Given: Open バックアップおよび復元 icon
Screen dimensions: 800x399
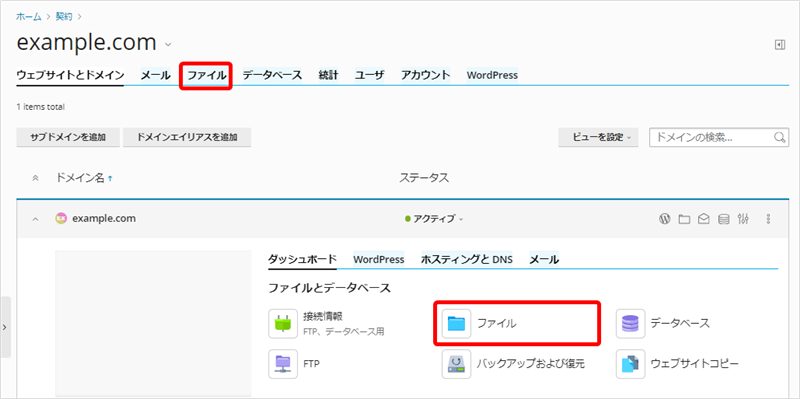Looking at the screenshot, I should coord(456,364).
